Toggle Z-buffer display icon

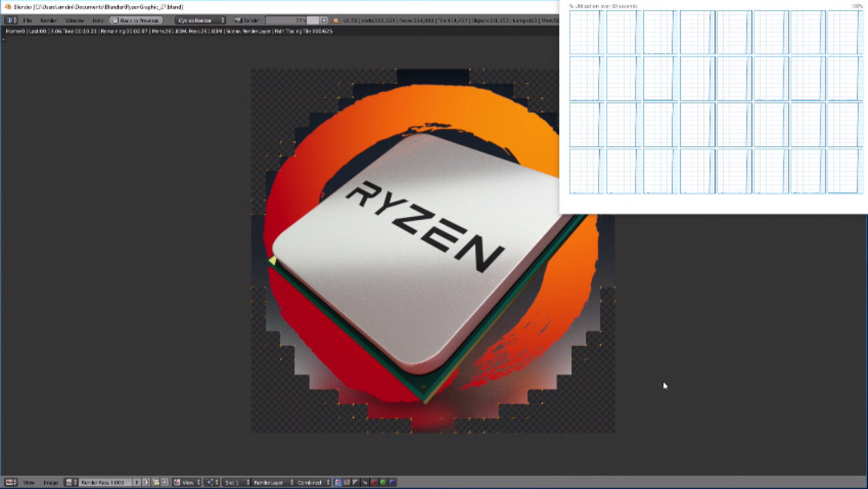tap(365, 482)
